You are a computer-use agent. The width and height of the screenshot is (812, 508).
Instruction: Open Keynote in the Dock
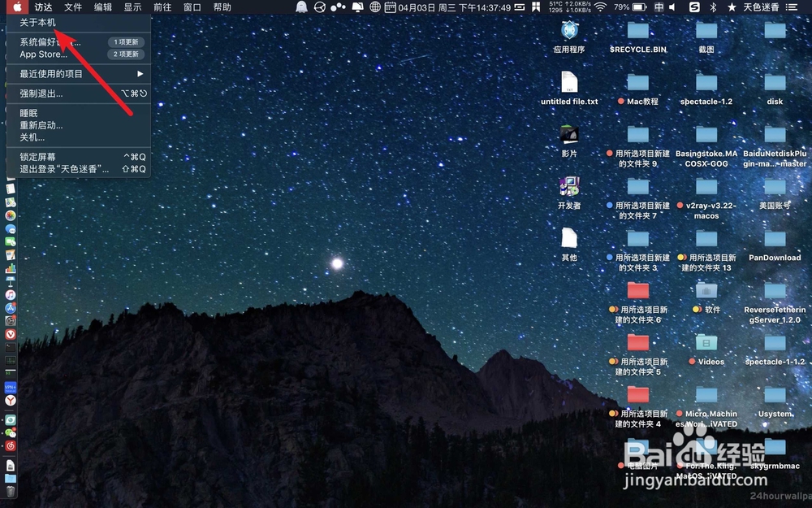[x=11, y=281]
